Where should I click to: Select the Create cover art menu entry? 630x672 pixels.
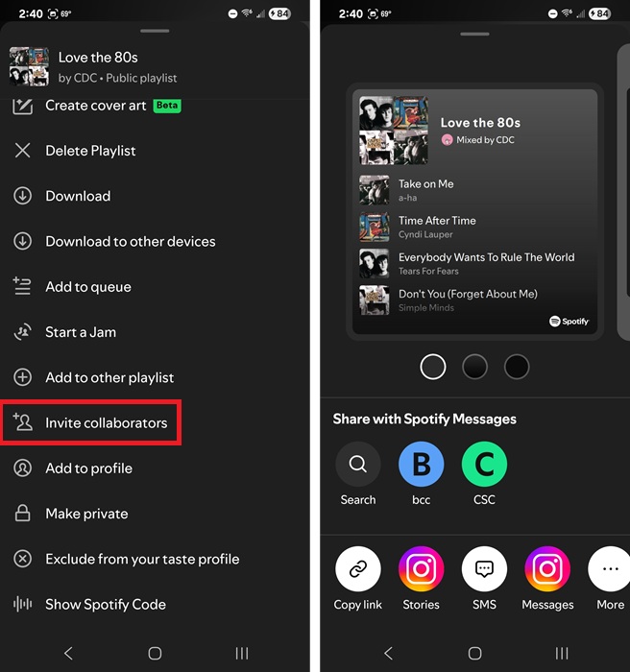155,106
